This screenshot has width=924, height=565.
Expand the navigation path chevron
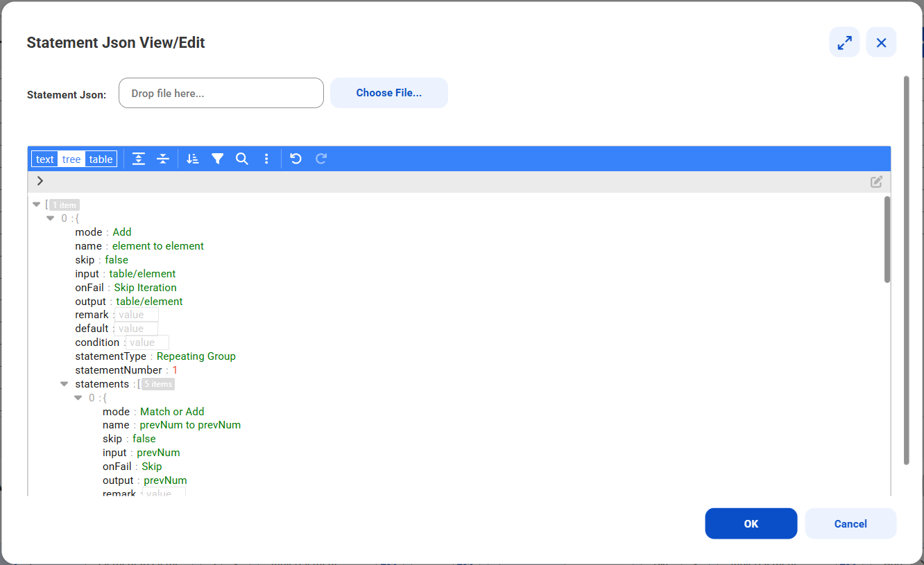tap(40, 181)
